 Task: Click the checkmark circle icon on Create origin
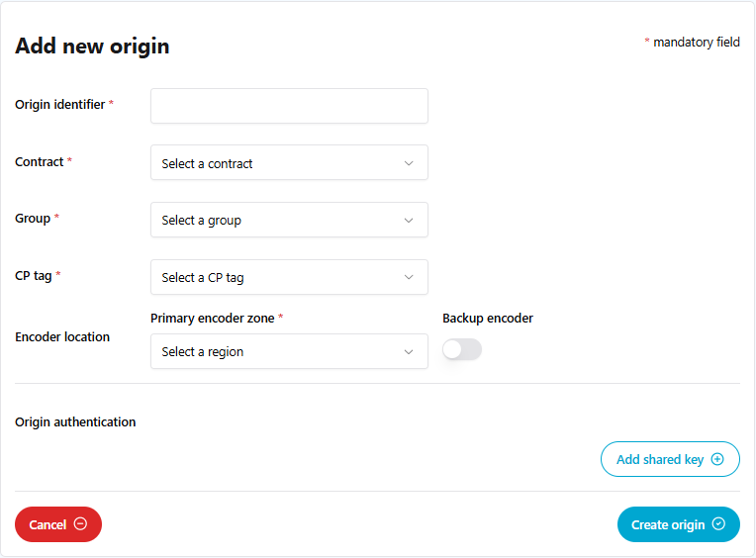click(x=719, y=524)
